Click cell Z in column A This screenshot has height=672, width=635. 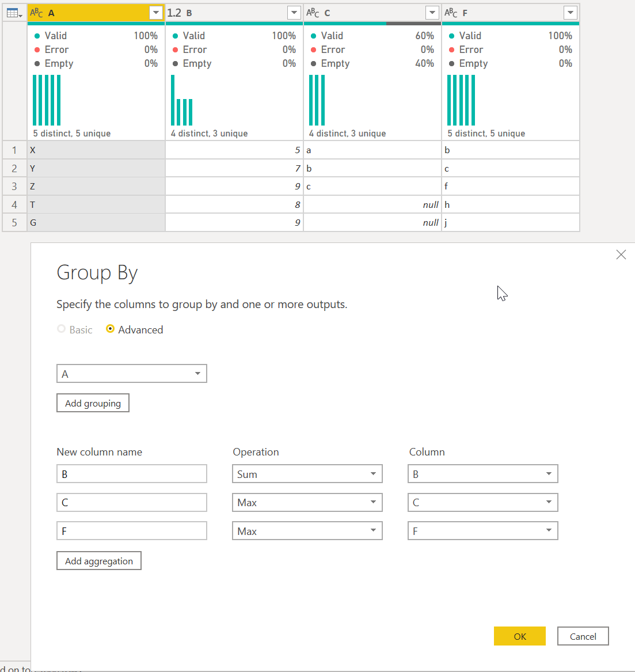point(96,187)
